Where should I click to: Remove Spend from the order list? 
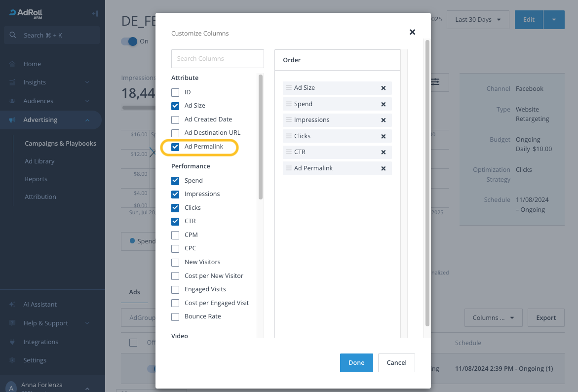coord(383,104)
